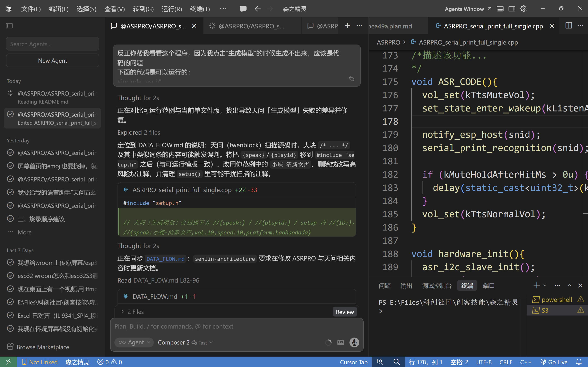The image size is (588, 367).
Task: Expand the Thought for 2s section above Explored
Action: [138, 98]
